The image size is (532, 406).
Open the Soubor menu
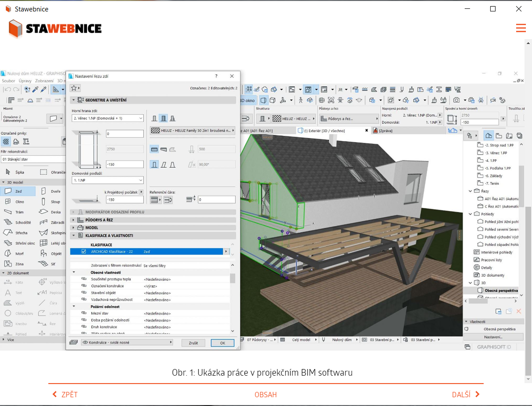tap(8, 81)
